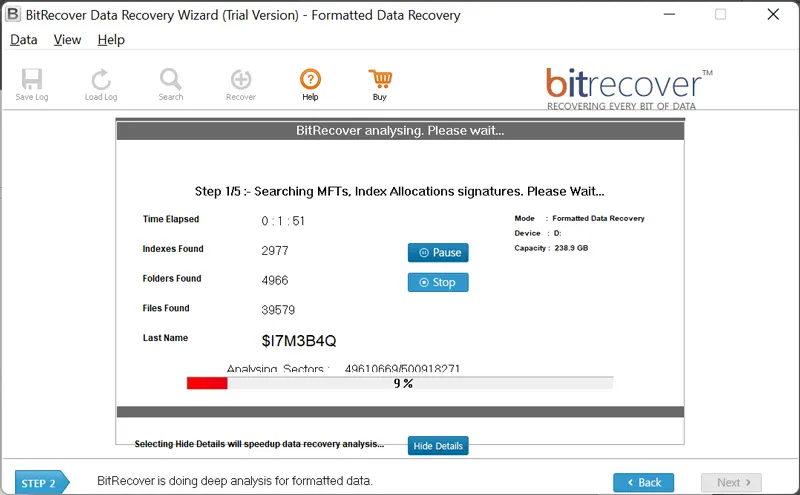Click the Analysing Sectors counter text
This screenshot has width=800, height=495.
343,369
